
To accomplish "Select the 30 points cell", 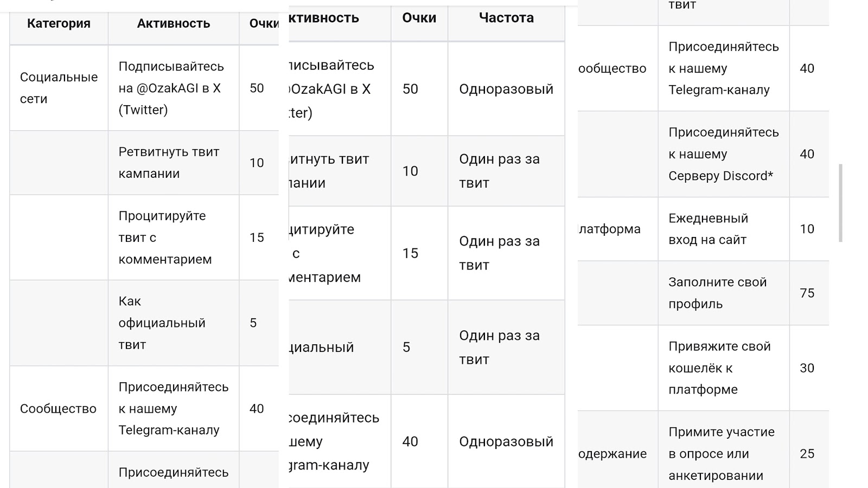I will (807, 368).
